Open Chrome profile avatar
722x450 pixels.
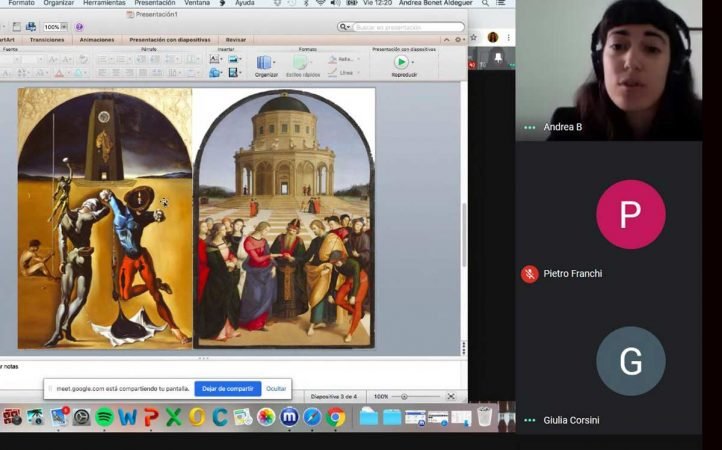pos(493,37)
